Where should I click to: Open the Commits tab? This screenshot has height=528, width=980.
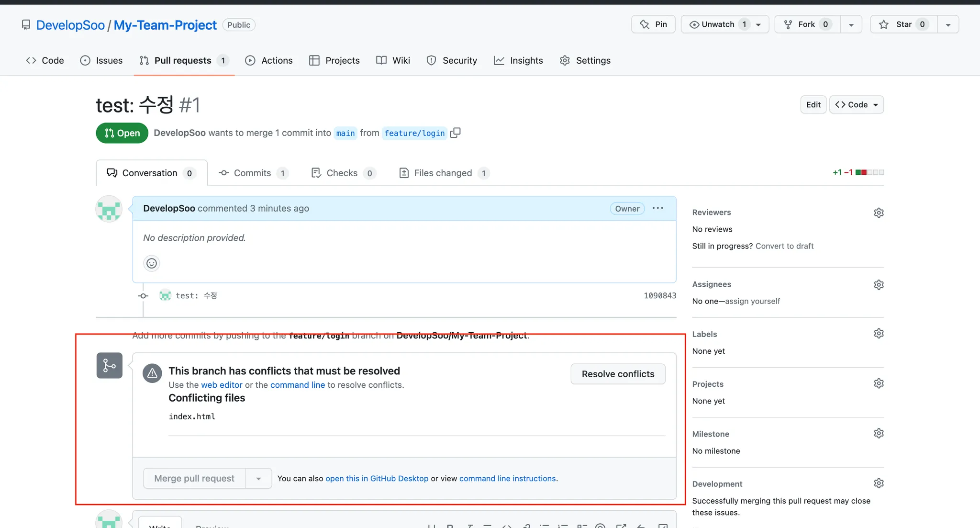pos(252,173)
